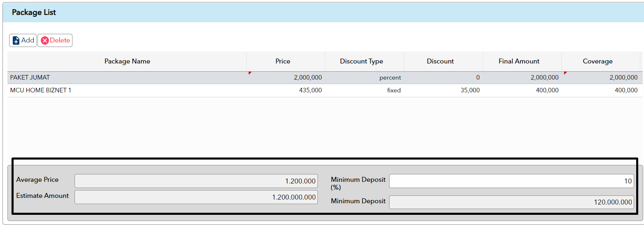Click the Package Name column header
The width and height of the screenshot is (644, 228).
[127, 61]
